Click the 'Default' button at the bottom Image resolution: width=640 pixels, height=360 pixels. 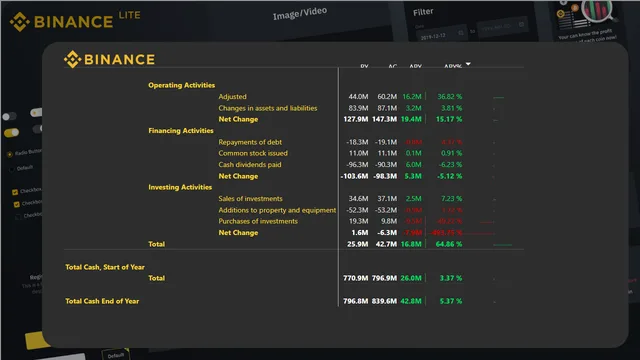[x=116, y=355]
